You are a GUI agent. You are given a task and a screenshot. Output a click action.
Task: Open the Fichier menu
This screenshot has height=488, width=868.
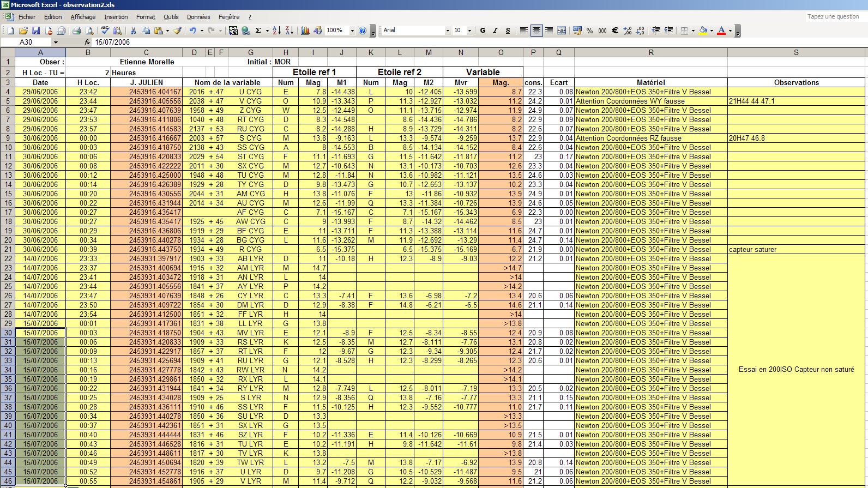27,17
